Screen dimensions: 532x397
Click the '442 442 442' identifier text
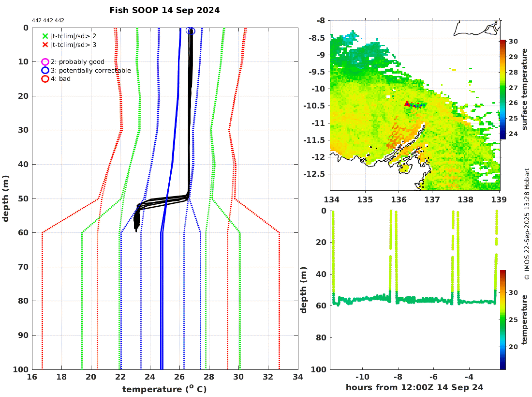click(48, 20)
